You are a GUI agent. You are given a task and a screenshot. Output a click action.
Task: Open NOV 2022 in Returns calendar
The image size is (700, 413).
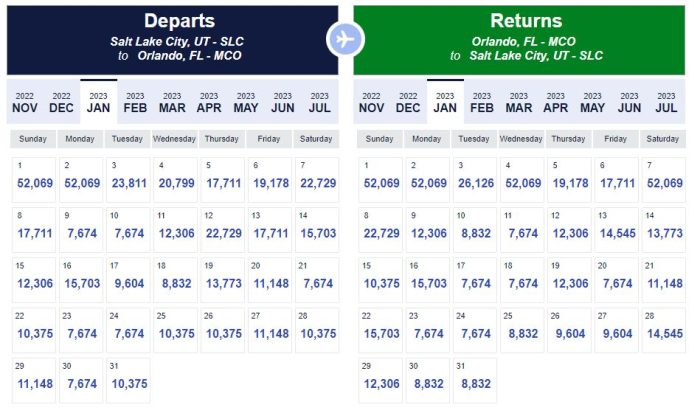371,102
